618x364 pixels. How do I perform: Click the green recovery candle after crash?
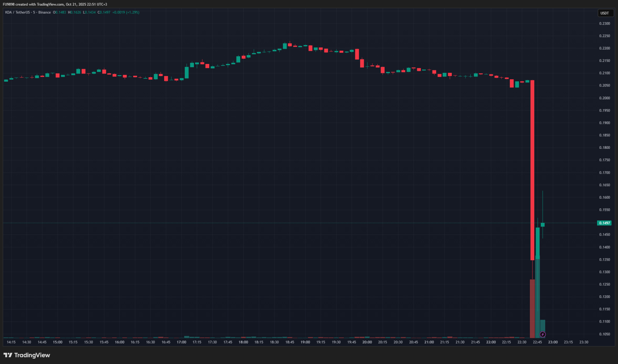[538, 243]
